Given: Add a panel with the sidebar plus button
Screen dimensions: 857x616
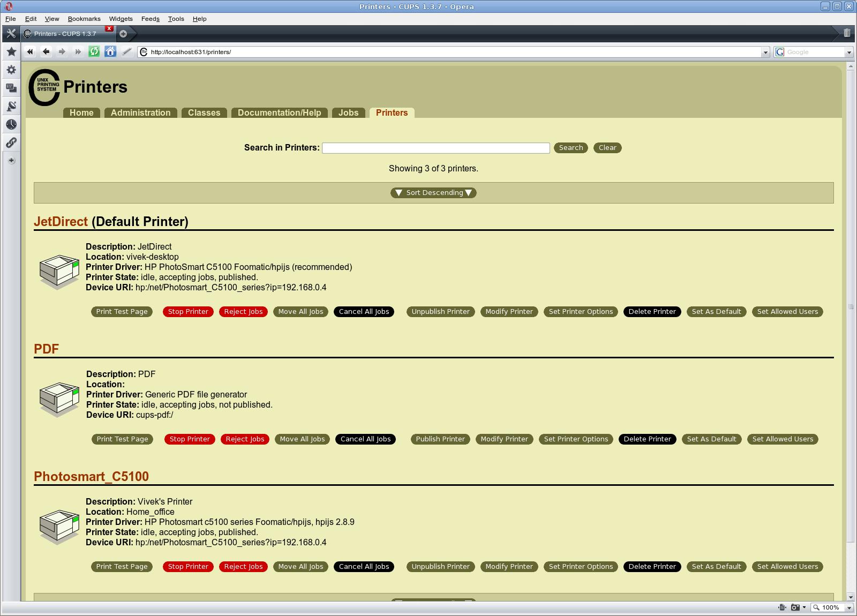Looking at the screenshot, I should point(11,161).
